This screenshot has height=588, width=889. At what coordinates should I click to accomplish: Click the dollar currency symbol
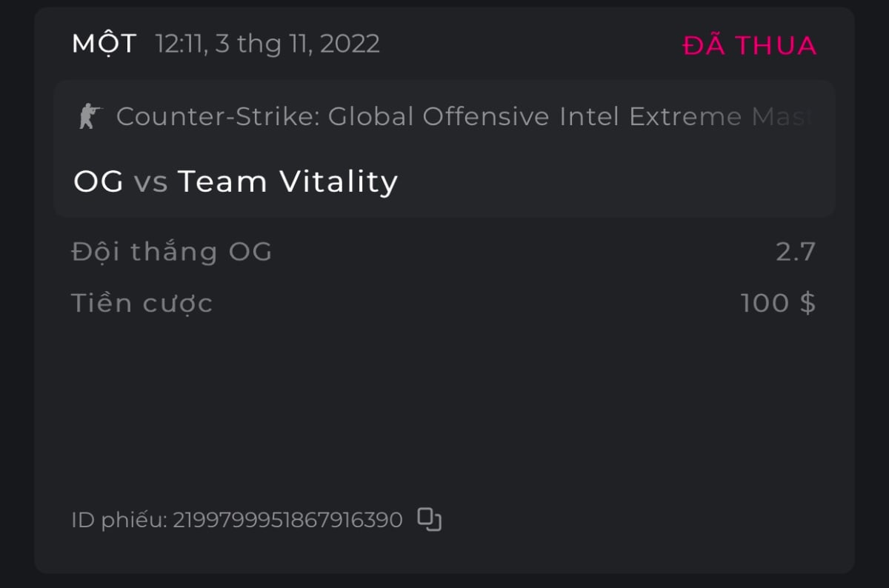point(808,303)
